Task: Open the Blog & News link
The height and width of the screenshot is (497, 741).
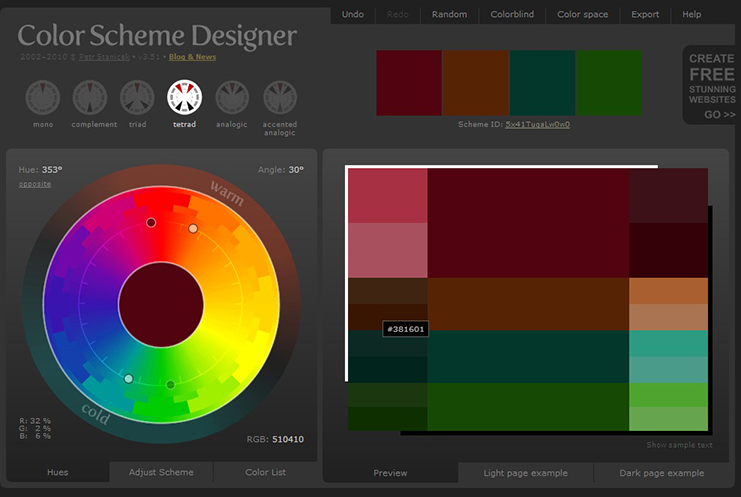Action: pos(194,57)
